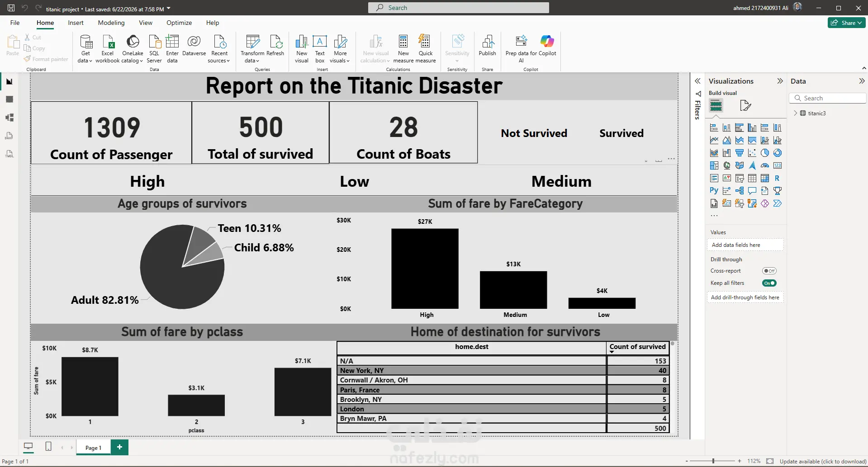Expand the Filters pane
This screenshot has height=467, width=868.
(697, 81)
